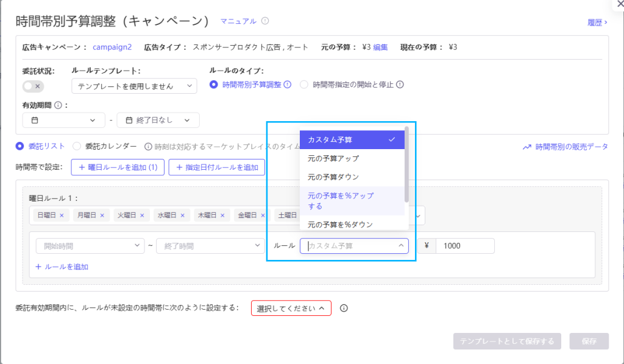624x364 pixels.
Task: Remove the 火曜日 tag
Action: click(142, 215)
